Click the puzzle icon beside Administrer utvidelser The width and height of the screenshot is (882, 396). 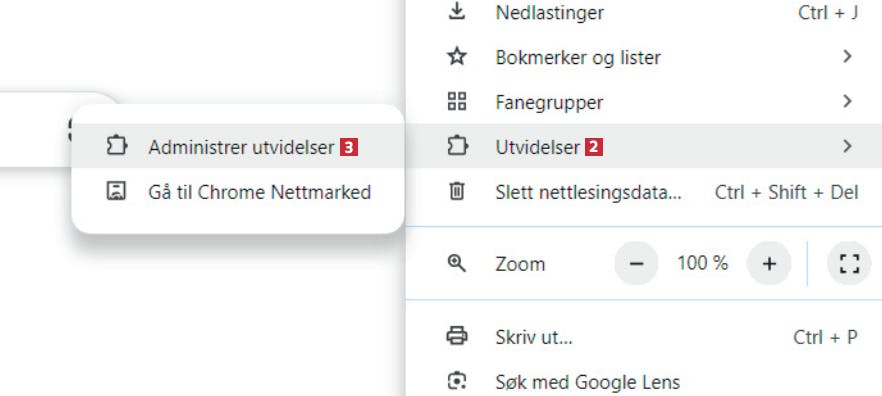[116, 147]
